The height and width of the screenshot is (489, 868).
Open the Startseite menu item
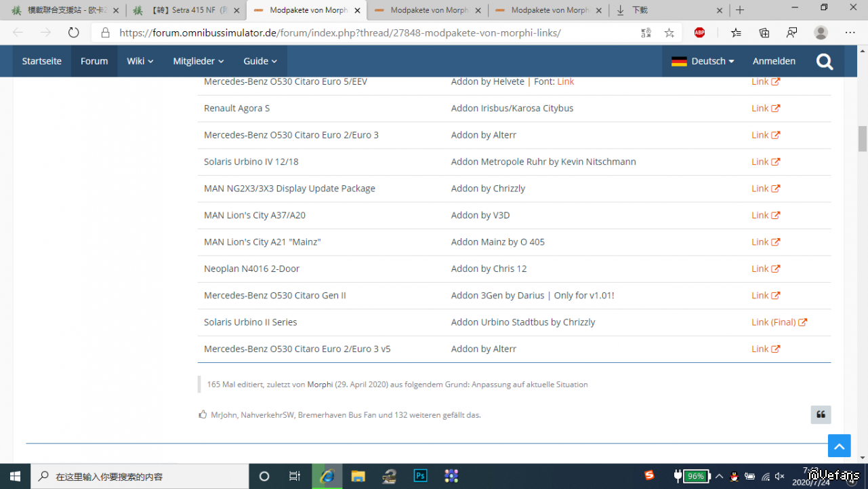pyautogui.click(x=41, y=61)
